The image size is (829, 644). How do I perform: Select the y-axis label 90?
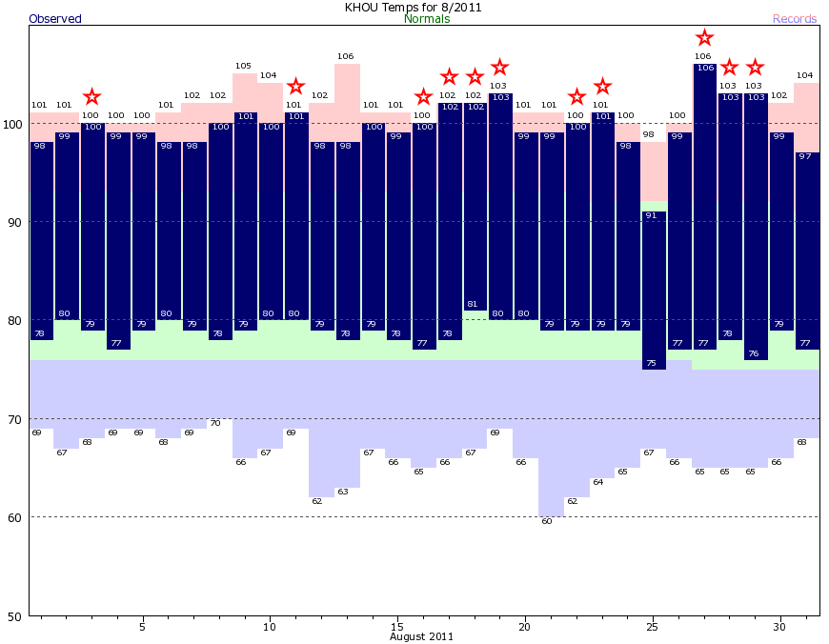point(15,223)
